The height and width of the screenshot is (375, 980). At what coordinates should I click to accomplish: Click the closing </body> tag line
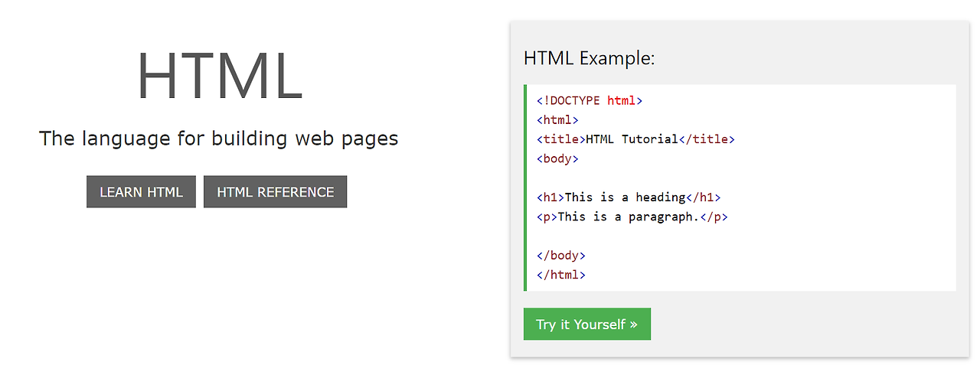pos(561,256)
